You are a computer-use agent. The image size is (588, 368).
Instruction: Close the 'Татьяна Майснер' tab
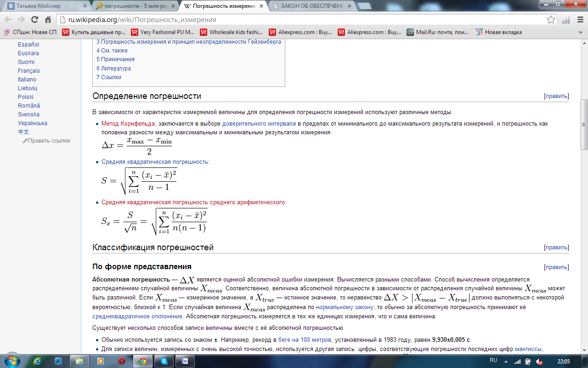(86, 6)
